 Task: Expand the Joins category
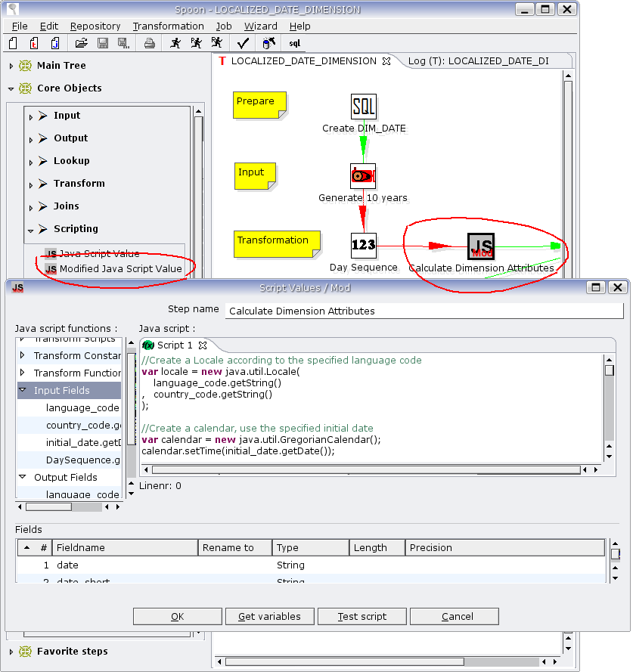31,208
